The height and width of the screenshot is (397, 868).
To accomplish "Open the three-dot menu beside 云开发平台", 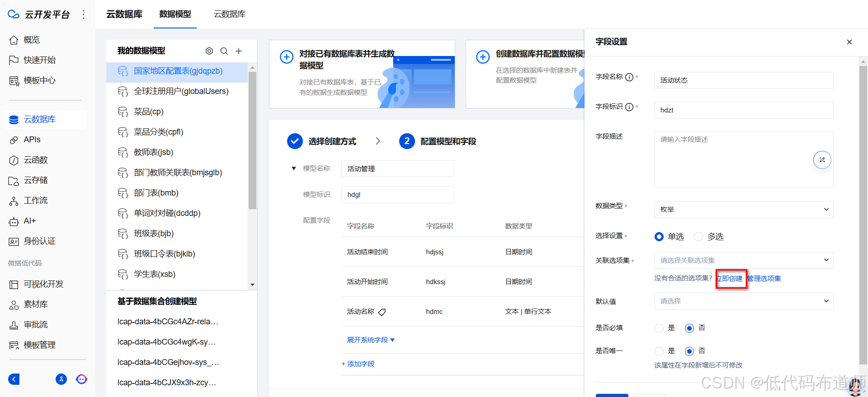I will [x=84, y=14].
